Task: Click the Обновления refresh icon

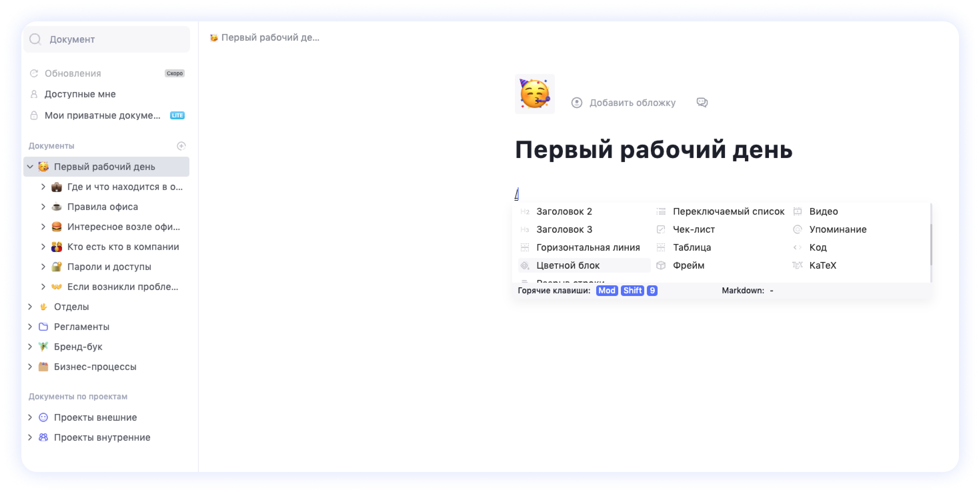Action: click(34, 73)
